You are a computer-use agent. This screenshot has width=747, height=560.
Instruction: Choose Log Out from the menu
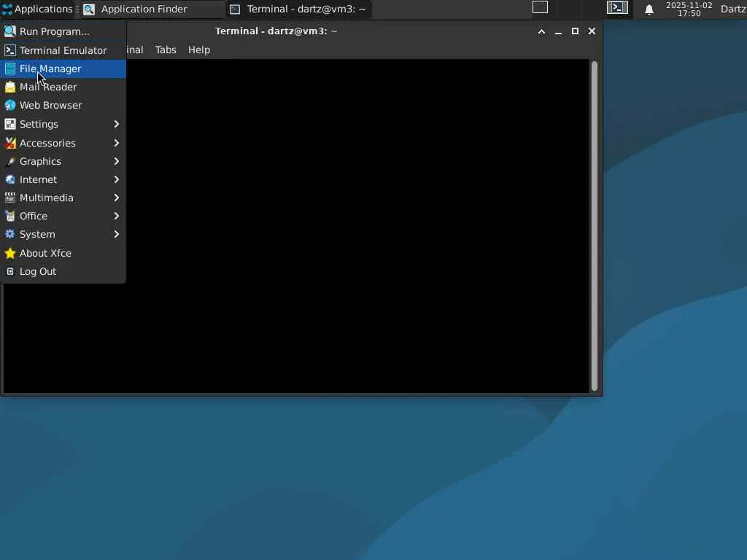[x=63, y=271]
